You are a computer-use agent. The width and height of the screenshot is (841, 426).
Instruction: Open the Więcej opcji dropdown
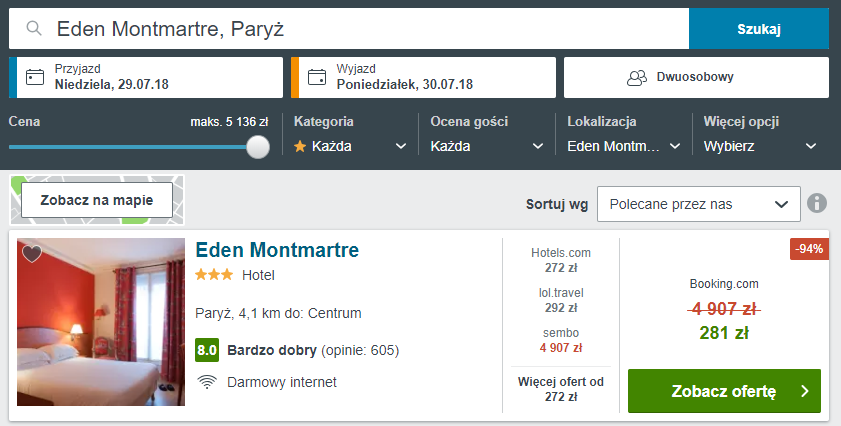point(761,146)
